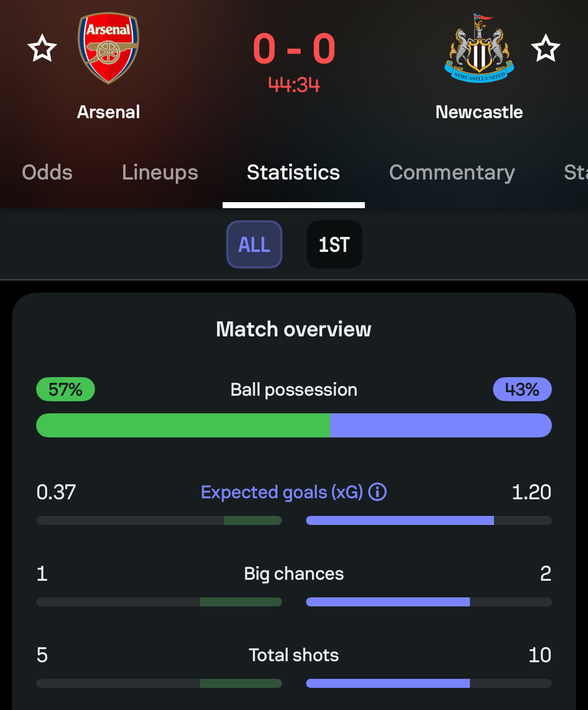The height and width of the screenshot is (710, 588).
Task: Tap Newcastle's 43% possession badge
Action: click(x=522, y=389)
